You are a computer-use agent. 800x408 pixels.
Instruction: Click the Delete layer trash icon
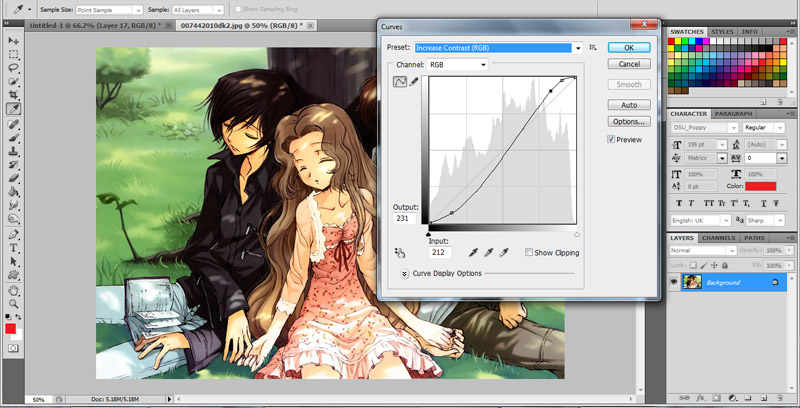pyautogui.click(x=780, y=398)
